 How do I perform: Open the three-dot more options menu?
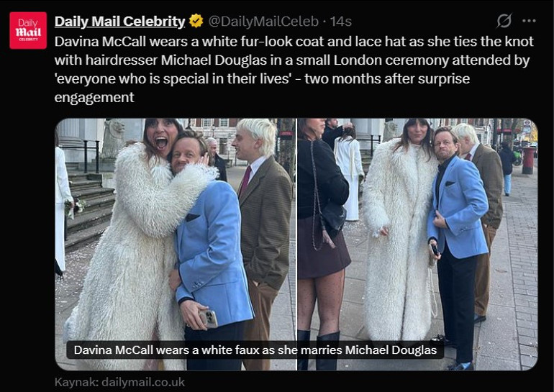[529, 21]
